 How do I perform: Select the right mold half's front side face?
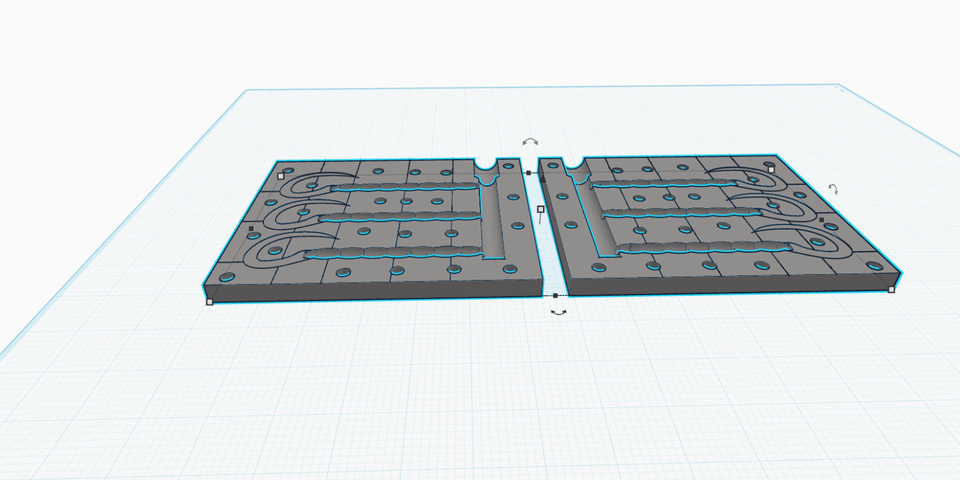[x=730, y=286]
